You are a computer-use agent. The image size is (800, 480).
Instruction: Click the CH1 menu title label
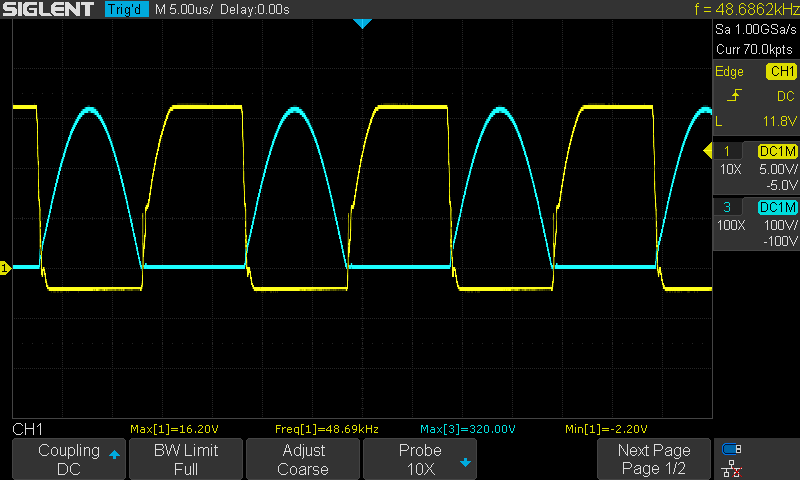click(28, 429)
